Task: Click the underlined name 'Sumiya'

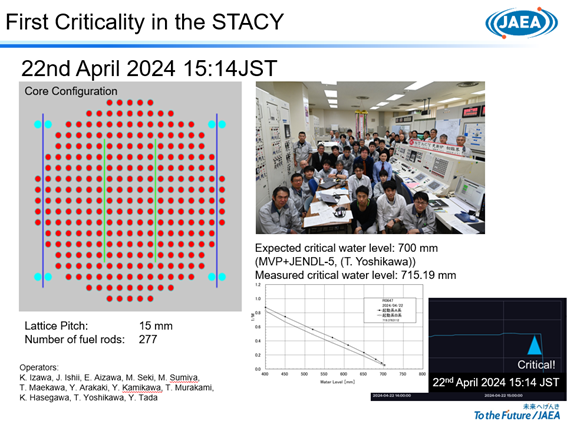Action: (184, 377)
